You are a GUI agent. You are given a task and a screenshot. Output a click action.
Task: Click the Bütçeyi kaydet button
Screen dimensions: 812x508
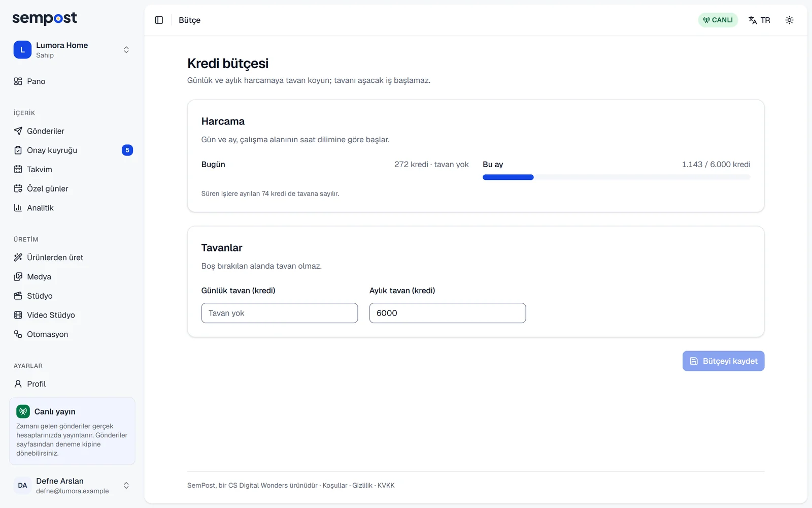tap(723, 361)
